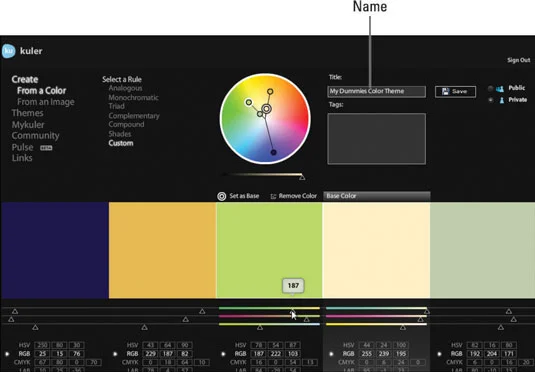Click RGB value 195 under cream swatch

coord(401,354)
